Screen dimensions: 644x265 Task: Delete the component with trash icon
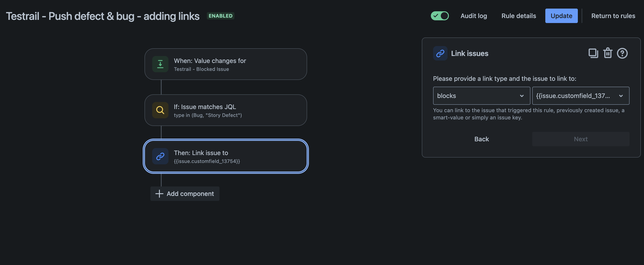click(x=607, y=53)
